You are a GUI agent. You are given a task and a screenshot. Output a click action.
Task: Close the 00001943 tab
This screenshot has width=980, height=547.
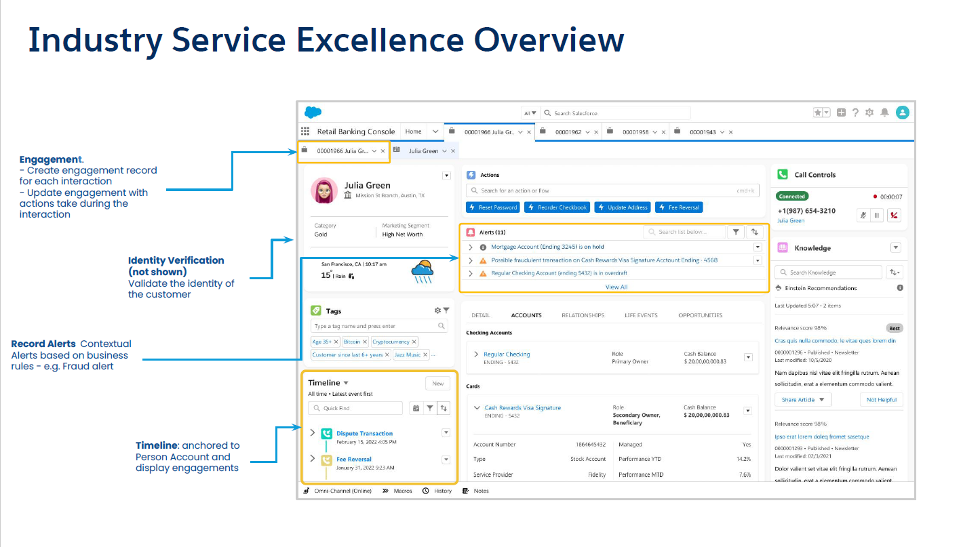pos(732,132)
